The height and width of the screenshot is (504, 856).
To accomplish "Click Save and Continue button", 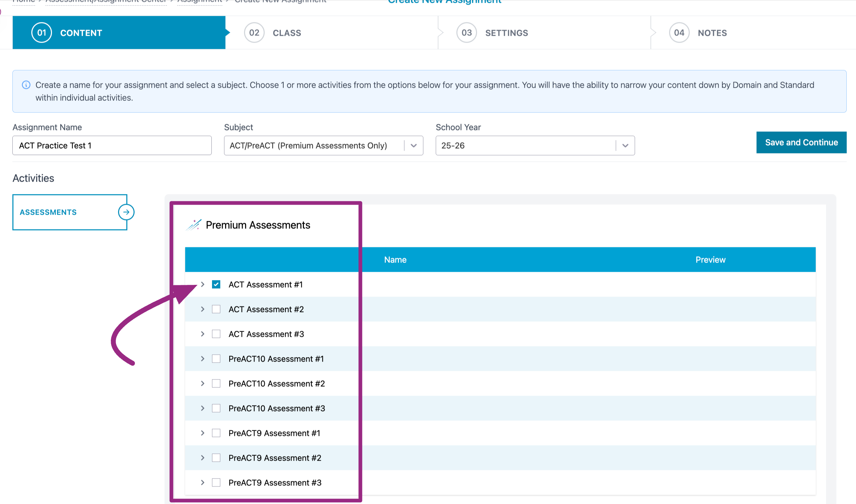I will tap(801, 142).
